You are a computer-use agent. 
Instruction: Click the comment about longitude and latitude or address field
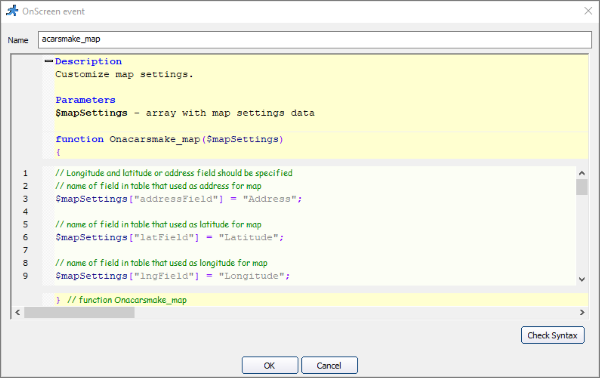point(174,173)
